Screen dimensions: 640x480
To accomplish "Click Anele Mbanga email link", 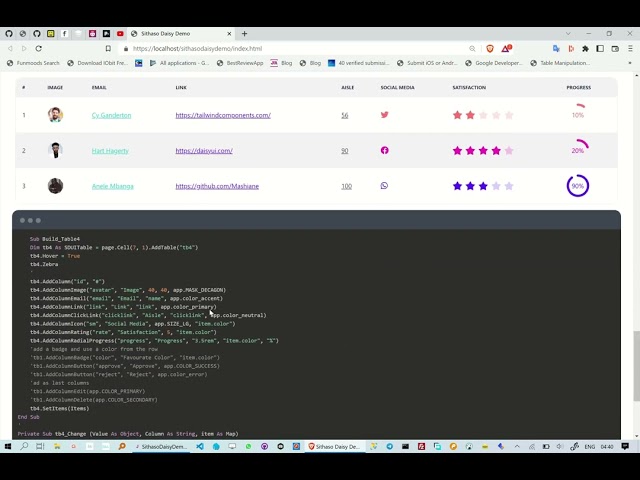I will pyautogui.click(x=113, y=186).
